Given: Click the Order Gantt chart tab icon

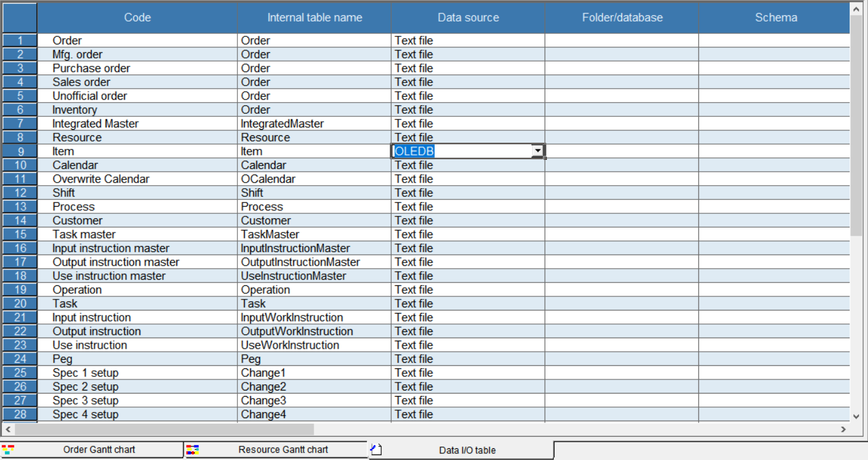Looking at the screenshot, I should pos(8,450).
